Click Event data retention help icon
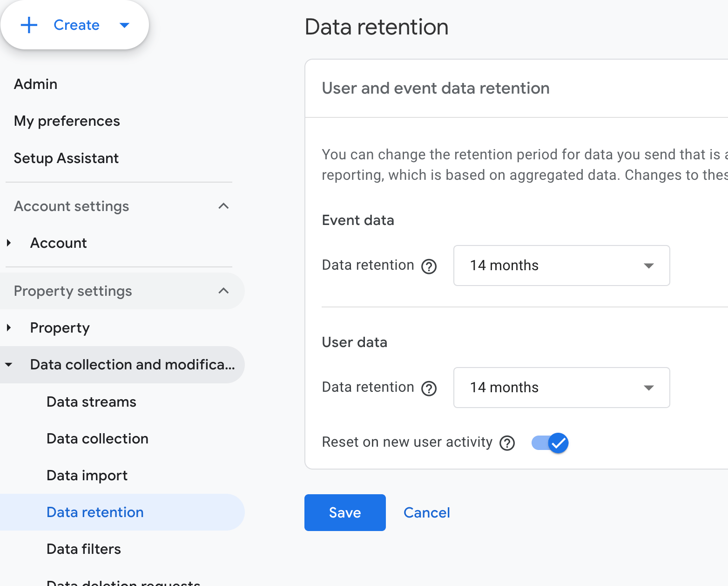This screenshot has height=586, width=728. pyautogui.click(x=429, y=266)
